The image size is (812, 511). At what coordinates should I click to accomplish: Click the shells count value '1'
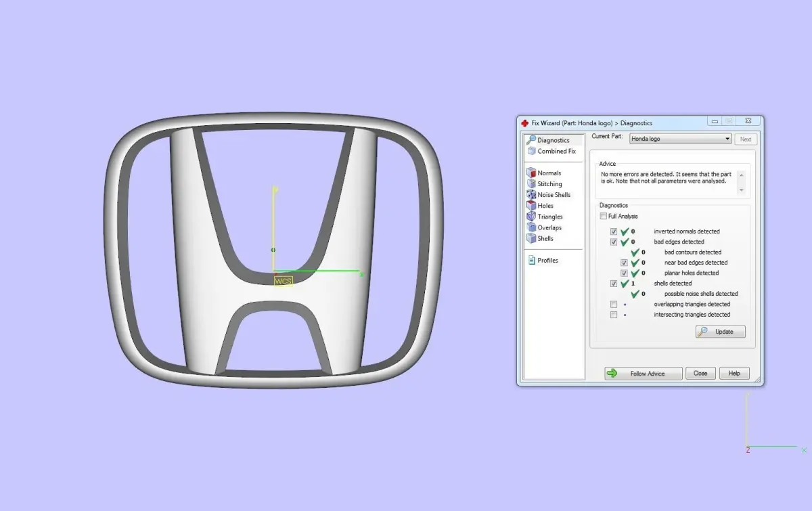click(633, 284)
